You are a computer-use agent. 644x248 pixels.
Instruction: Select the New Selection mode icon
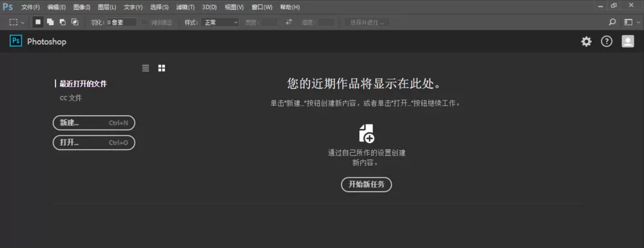click(x=38, y=22)
